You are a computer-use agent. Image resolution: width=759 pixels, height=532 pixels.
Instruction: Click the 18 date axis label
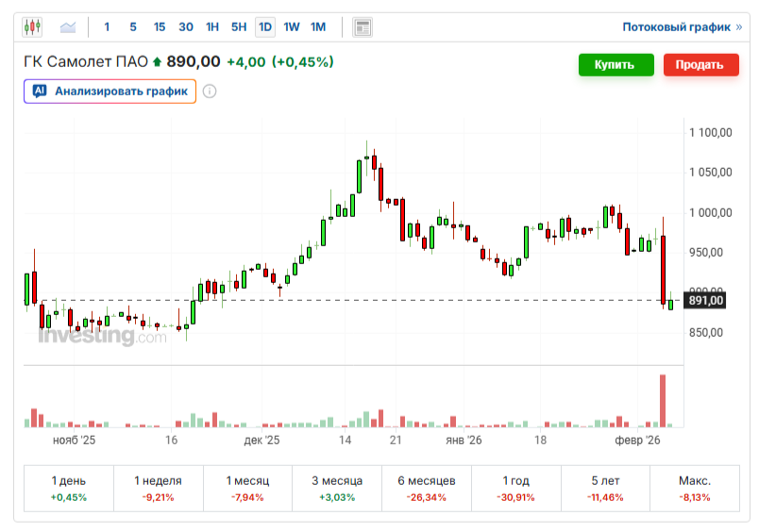(x=540, y=441)
